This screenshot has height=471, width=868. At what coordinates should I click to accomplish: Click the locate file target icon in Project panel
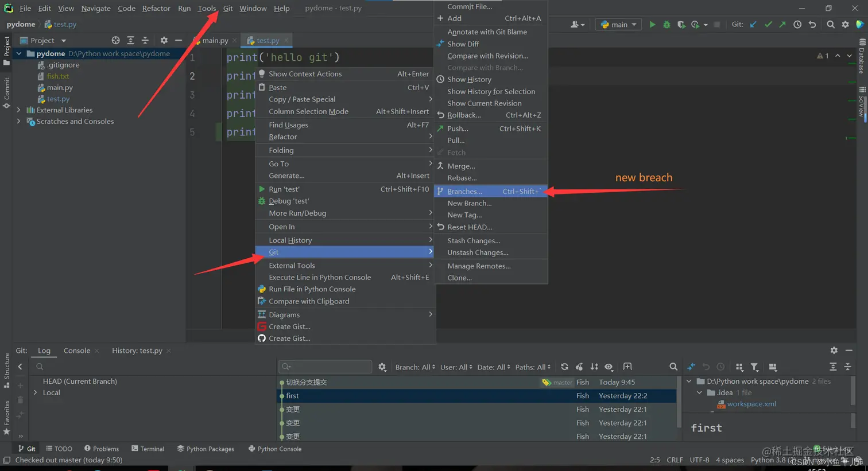pyautogui.click(x=116, y=40)
